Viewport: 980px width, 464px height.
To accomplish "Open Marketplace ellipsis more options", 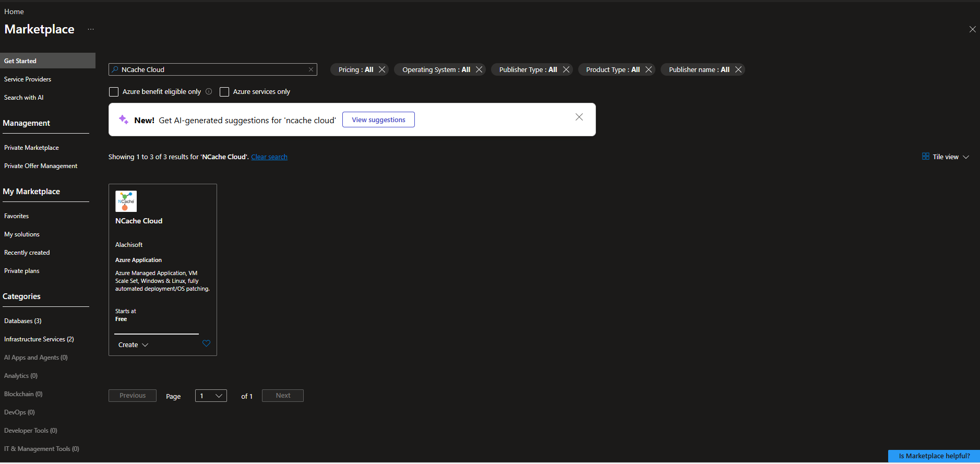I will tap(91, 29).
